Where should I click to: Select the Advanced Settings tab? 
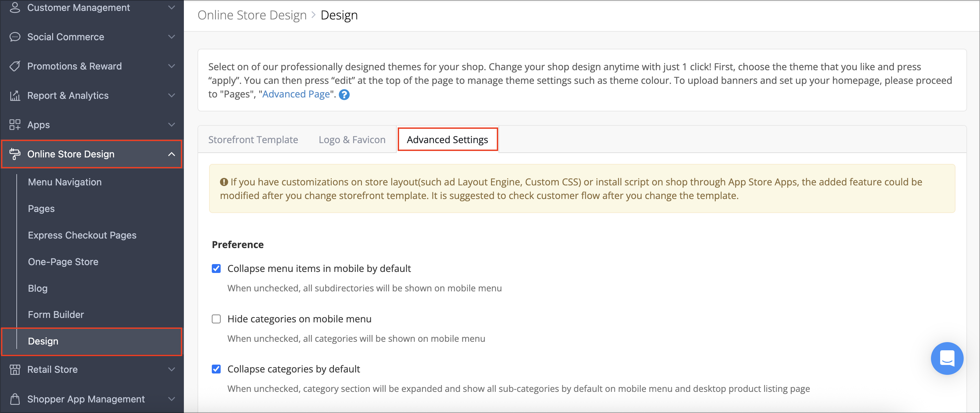[x=447, y=140]
